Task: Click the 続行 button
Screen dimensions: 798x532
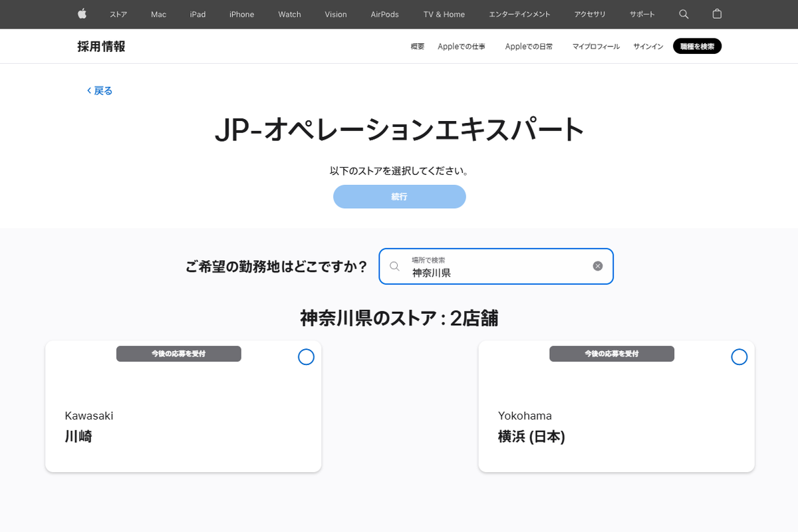Action: (399, 197)
